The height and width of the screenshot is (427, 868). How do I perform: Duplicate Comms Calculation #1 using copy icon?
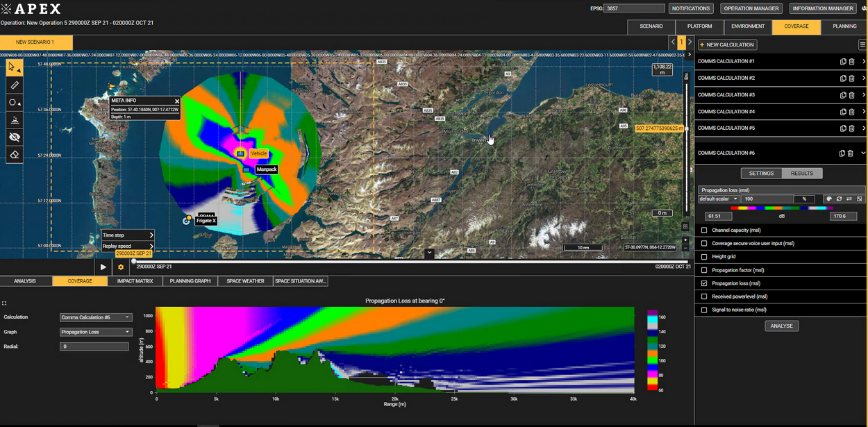[843, 62]
